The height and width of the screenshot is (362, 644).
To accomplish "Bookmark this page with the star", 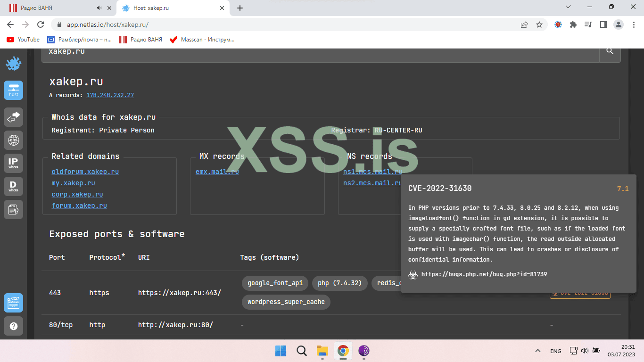I will click(x=539, y=25).
